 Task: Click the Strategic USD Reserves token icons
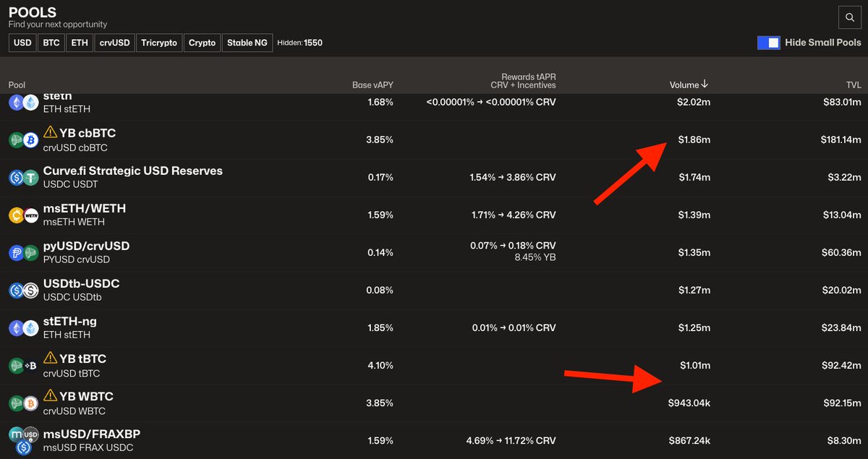[x=23, y=178]
